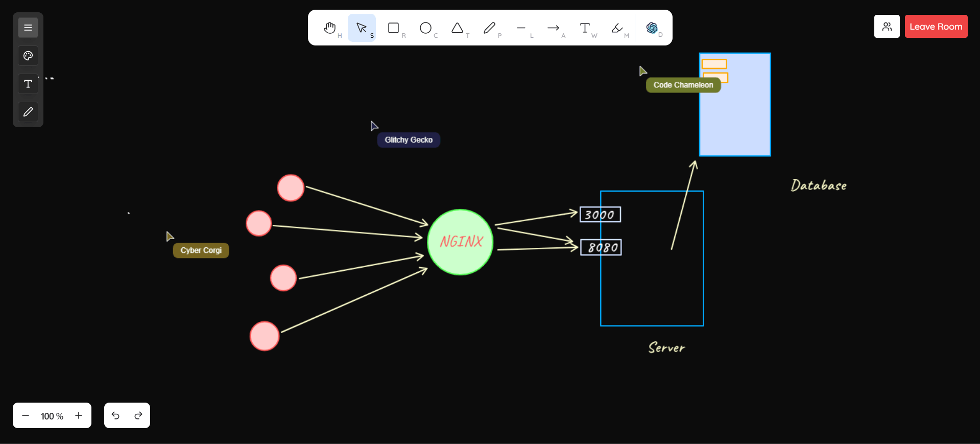Click the Text icon in left sidebar
Image resolution: width=980 pixels, height=444 pixels.
[x=28, y=84]
